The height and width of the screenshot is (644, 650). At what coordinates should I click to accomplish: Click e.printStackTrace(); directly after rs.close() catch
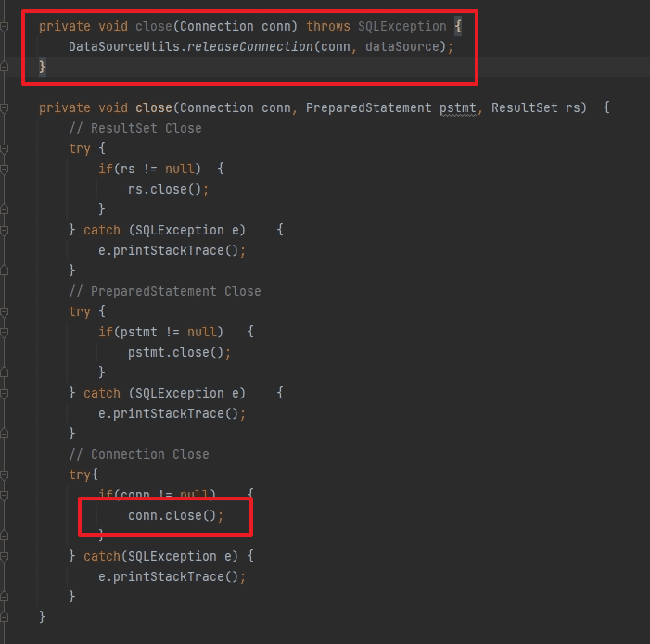172,251
